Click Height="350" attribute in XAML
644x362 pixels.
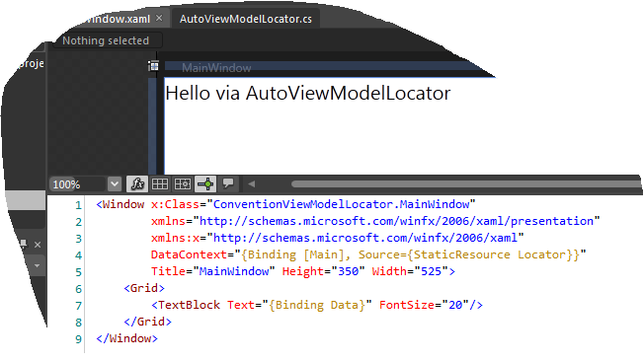323,271
